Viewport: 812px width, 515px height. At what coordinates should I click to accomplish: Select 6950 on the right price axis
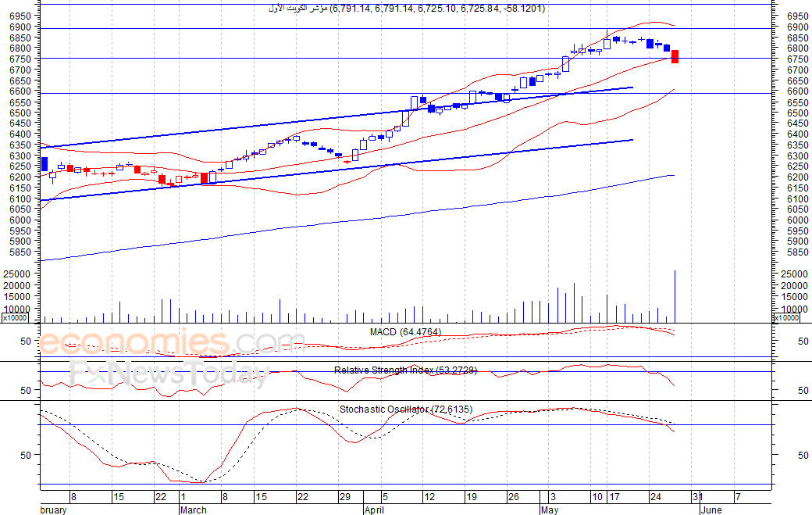pyautogui.click(x=797, y=16)
